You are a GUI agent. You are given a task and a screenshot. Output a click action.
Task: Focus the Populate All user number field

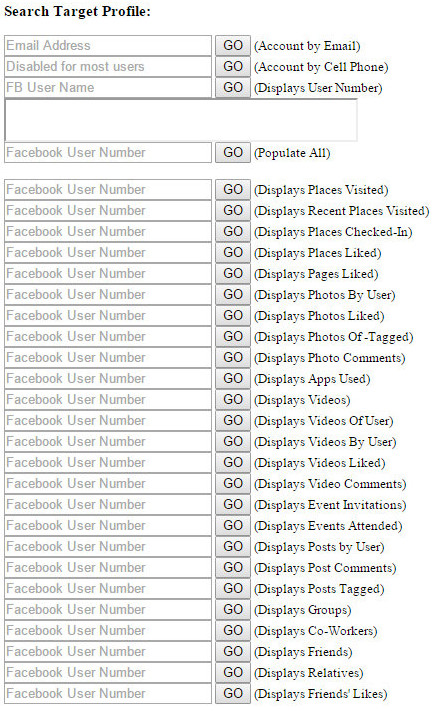(x=108, y=153)
